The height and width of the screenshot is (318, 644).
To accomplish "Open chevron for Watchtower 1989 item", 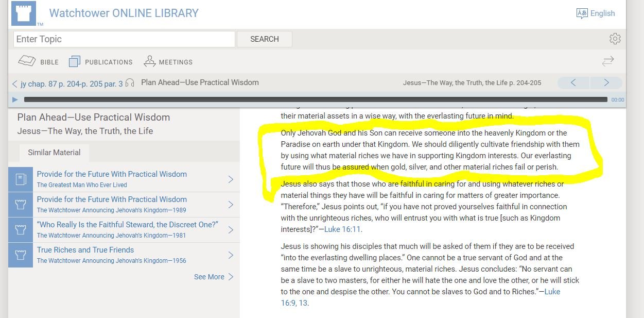I will tap(231, 205).
